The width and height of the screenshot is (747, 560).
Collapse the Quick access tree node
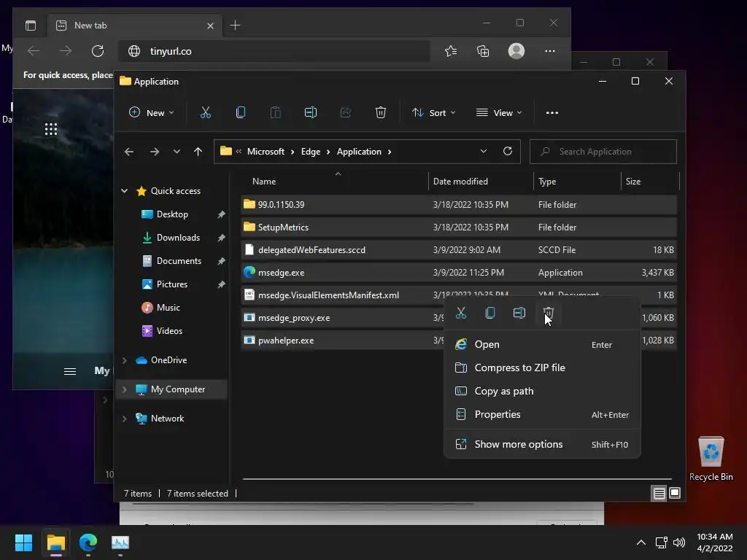click(124, 191)
